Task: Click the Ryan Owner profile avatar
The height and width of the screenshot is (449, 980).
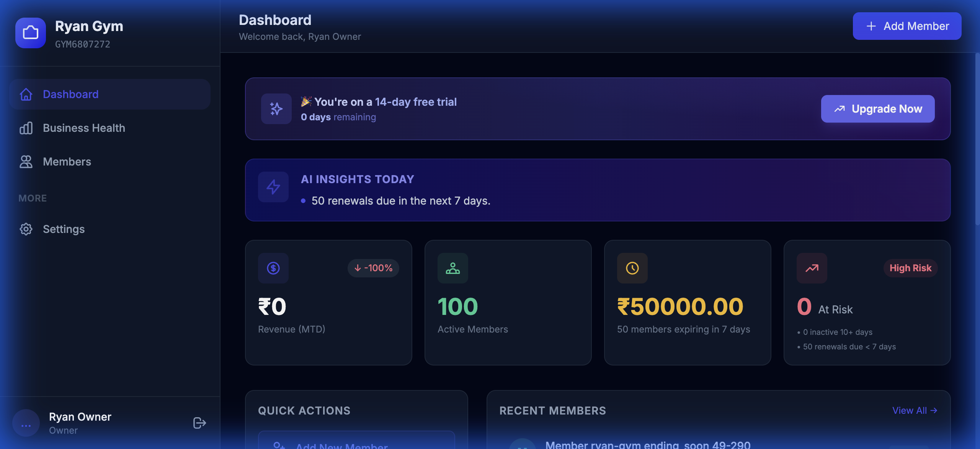Action: pyautogui.click(x=26, y=423)
